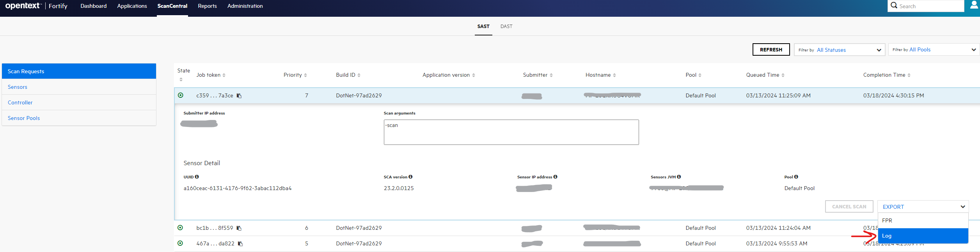
Task: Copy job token bc1b...8f559 to clipboard
Action: [x=239, y=228]
